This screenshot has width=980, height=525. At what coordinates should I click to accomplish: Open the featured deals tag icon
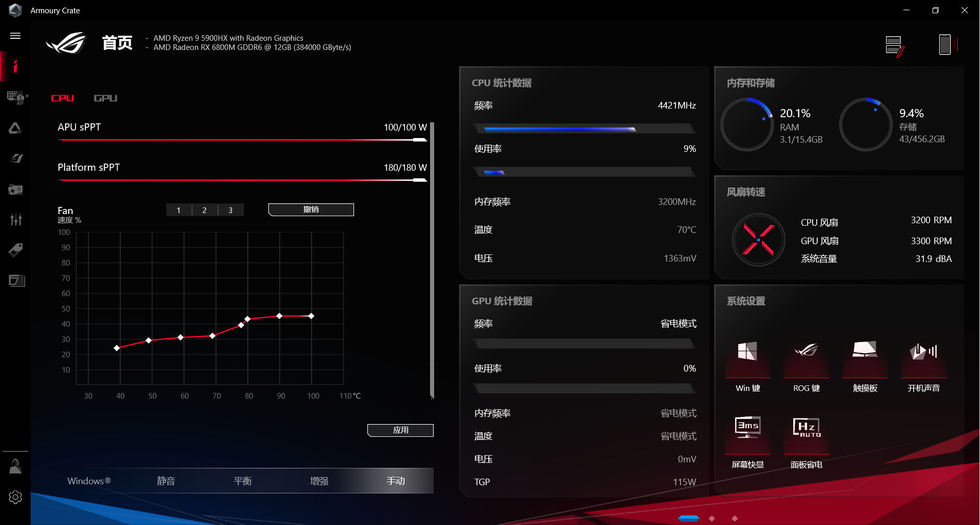coord(15,250)
